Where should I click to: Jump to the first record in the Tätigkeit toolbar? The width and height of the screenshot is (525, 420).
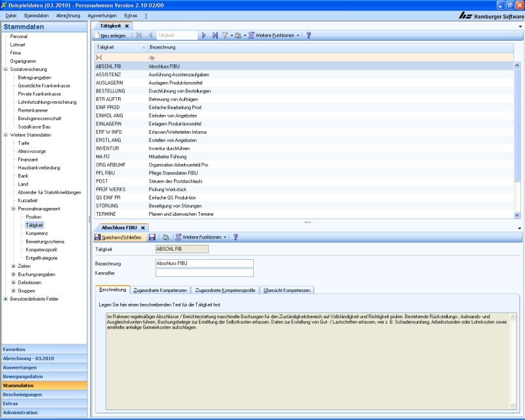click(139, 35)
